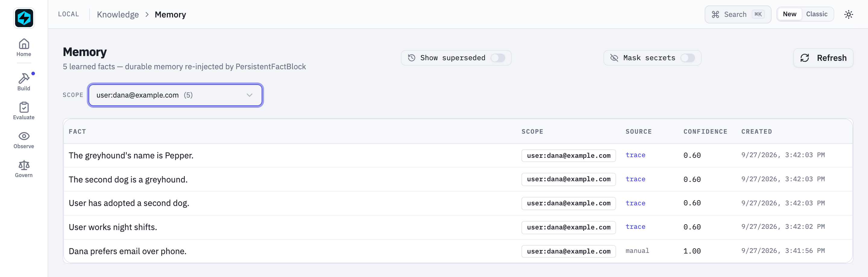Open trace link for Pepper greyhound fact

(x=635, y=155)
